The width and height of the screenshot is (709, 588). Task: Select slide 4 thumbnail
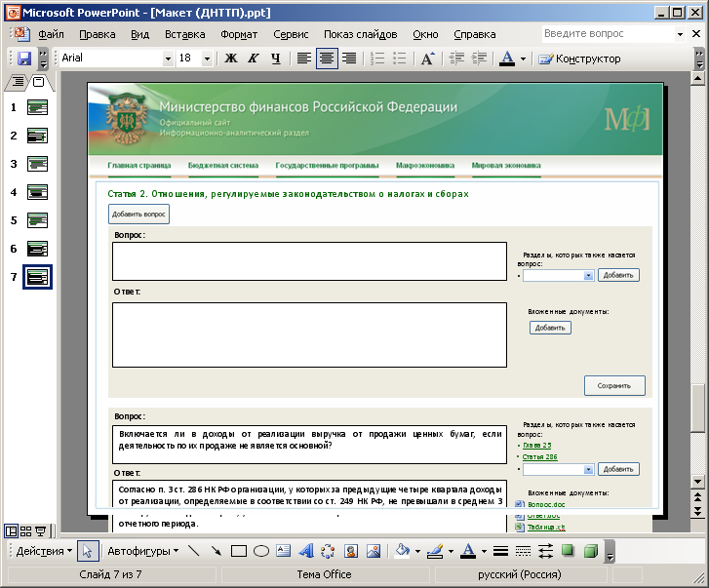point(37,192)
